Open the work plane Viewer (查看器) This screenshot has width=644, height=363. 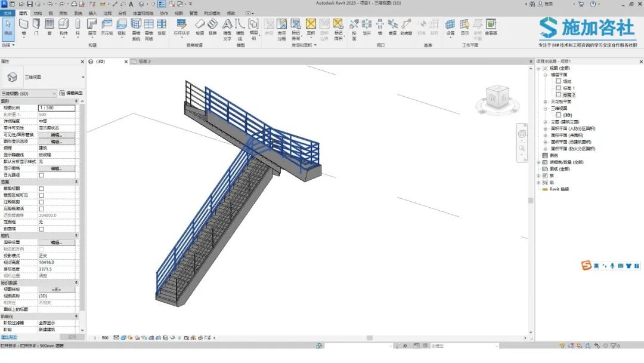[491, 27]
